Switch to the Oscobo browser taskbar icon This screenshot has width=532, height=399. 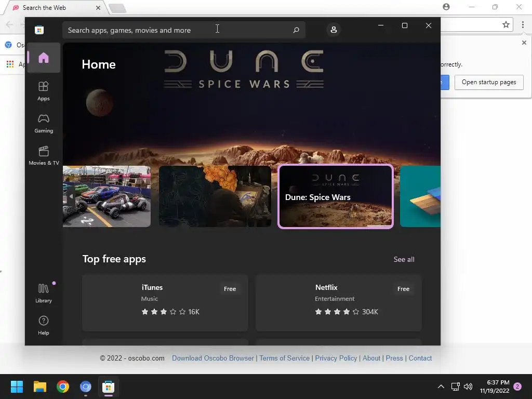point(86,387)
